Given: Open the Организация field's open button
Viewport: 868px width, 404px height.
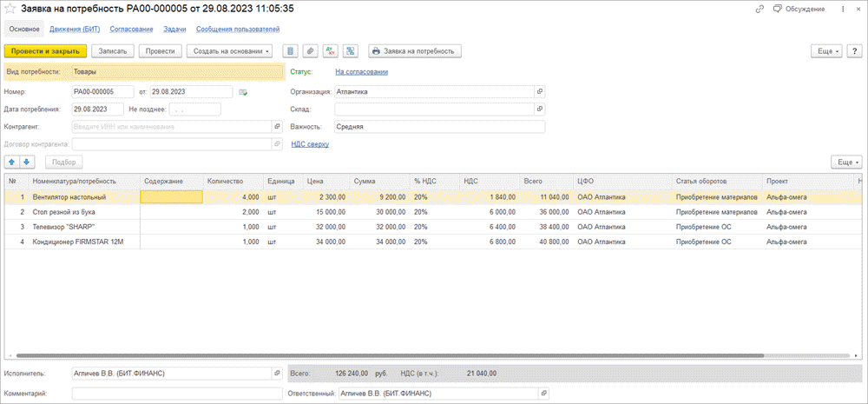Looking at the screenshot, I should click(540, 91).
